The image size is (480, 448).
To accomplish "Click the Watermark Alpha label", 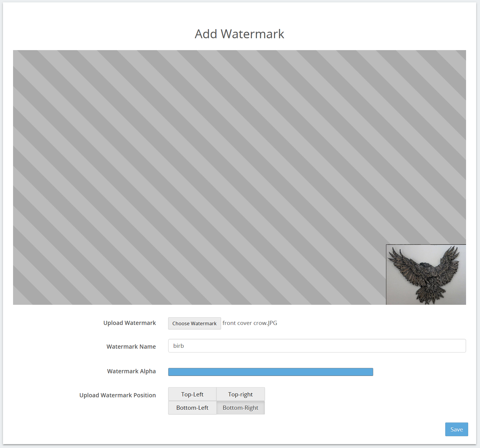I will click(131, 371).
